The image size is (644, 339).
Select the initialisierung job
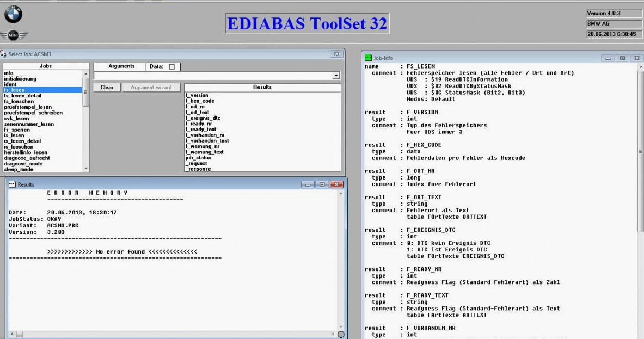pyautogui.click(x=20, y=79)
